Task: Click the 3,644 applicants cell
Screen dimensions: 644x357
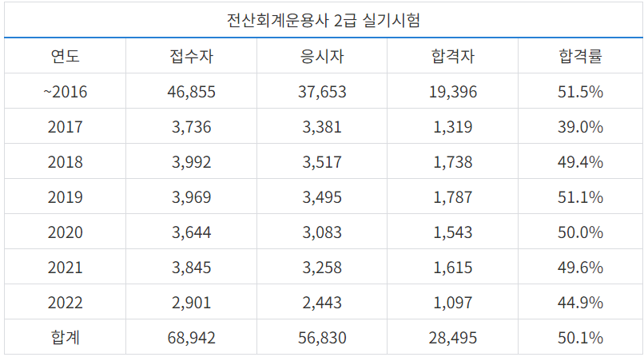Action: [x=192, y=232]
